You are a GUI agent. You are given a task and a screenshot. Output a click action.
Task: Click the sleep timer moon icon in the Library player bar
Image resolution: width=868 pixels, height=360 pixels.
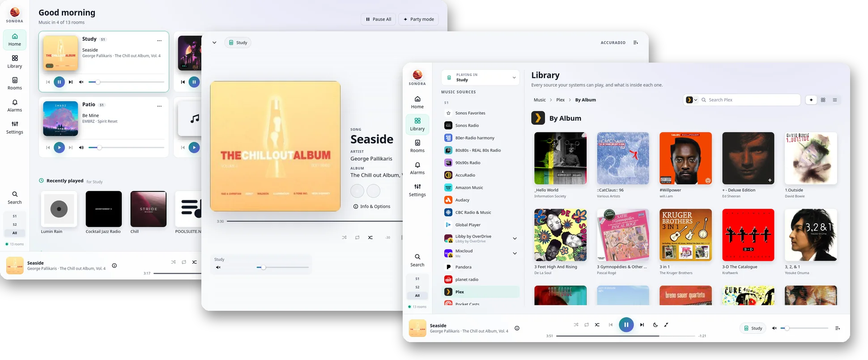655,325
